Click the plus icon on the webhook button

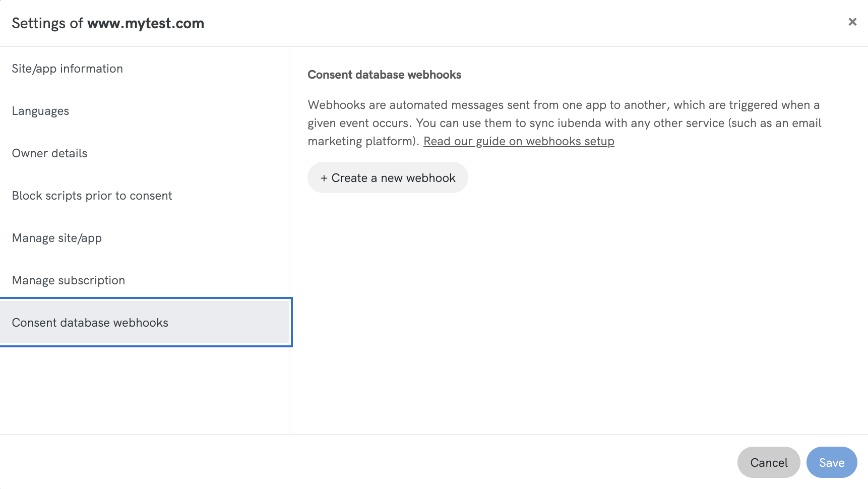pos(324,177)
